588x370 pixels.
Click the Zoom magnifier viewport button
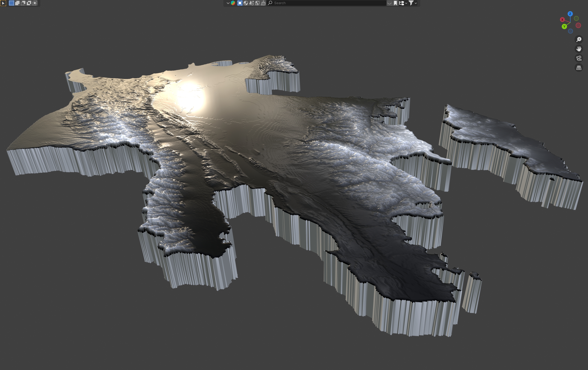[x=579, y=39]
